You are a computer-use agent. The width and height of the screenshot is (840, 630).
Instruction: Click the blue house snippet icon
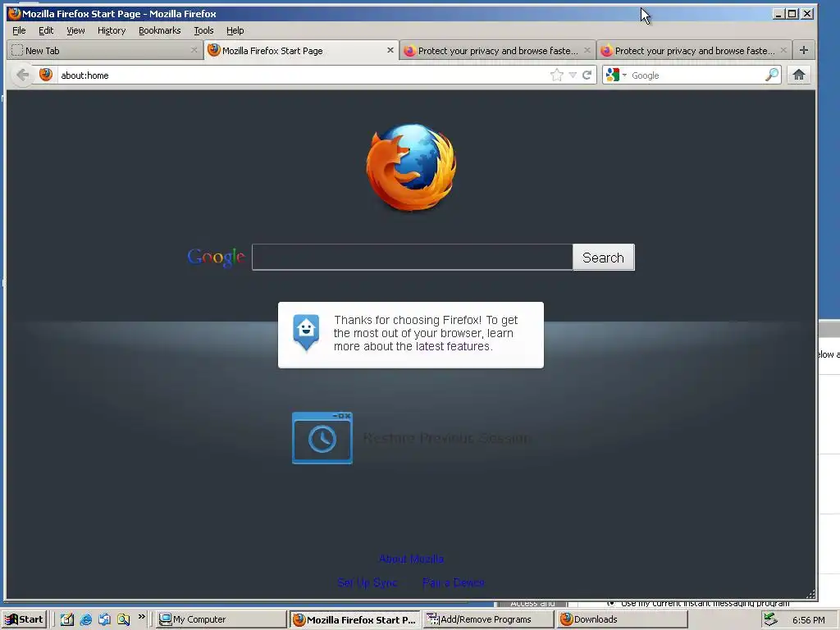(306, 332)
